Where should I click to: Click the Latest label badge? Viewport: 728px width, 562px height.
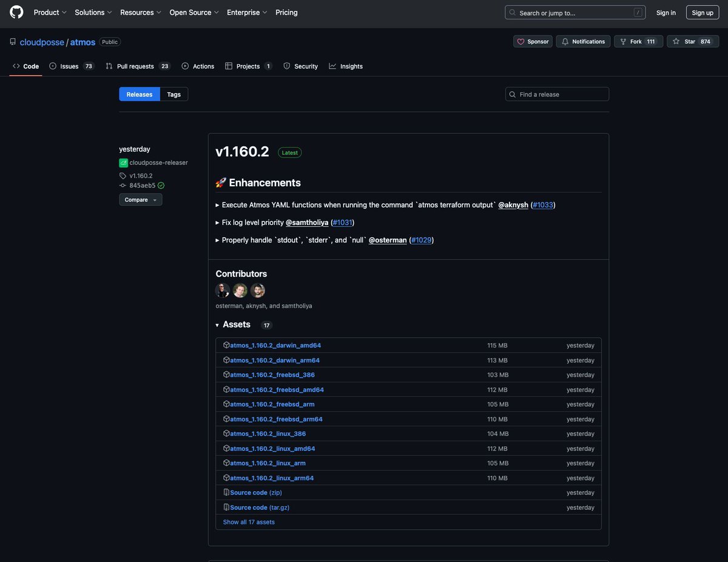click(290, 153)
